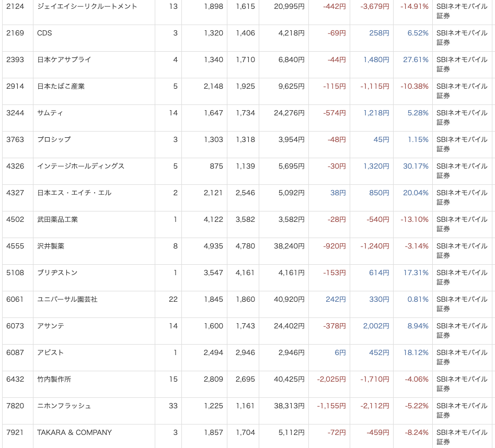Select stock code 2914
The image size is (495, 448).
click(x=15, y=86)
